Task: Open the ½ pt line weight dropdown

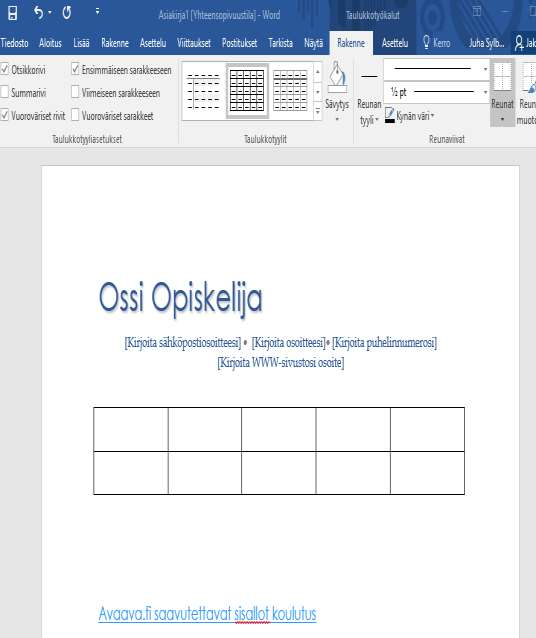Action: pyautogui.click(x=485, y=92)
